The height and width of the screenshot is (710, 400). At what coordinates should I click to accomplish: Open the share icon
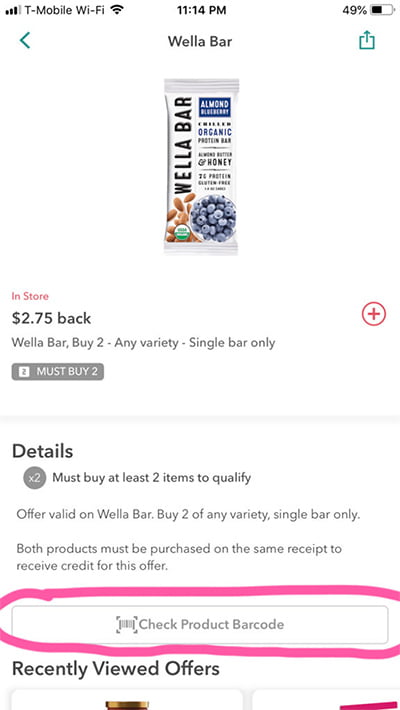pyautogui.click(x=367, y=40)
